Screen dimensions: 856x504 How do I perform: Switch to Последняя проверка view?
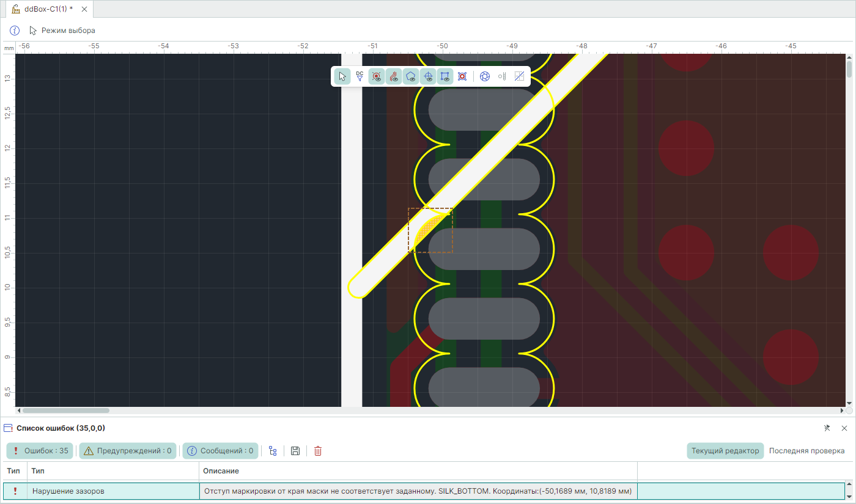pyautogui.click(x=806, y=451)
